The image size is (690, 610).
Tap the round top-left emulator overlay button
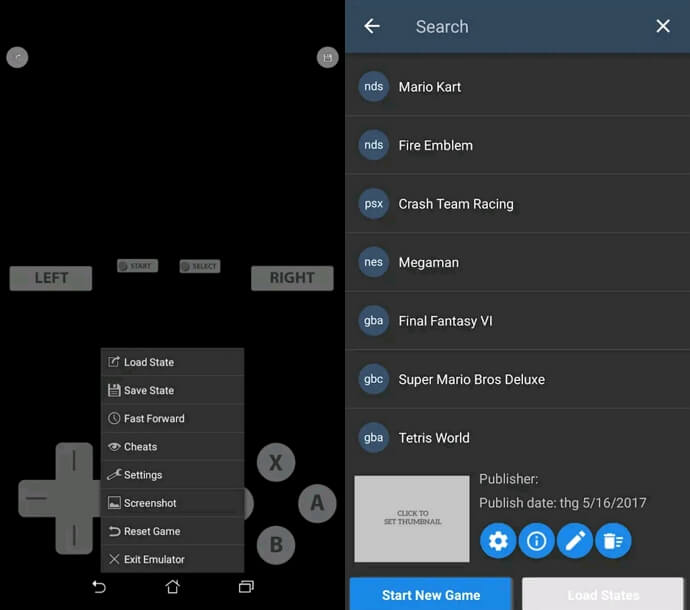click(x=17, y=57)
